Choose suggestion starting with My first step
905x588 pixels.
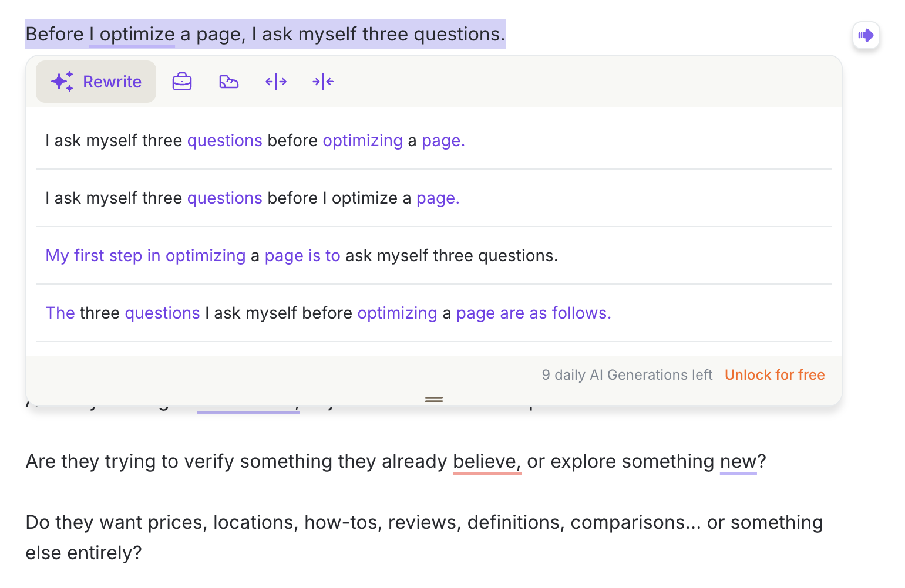tap(301, 255)
